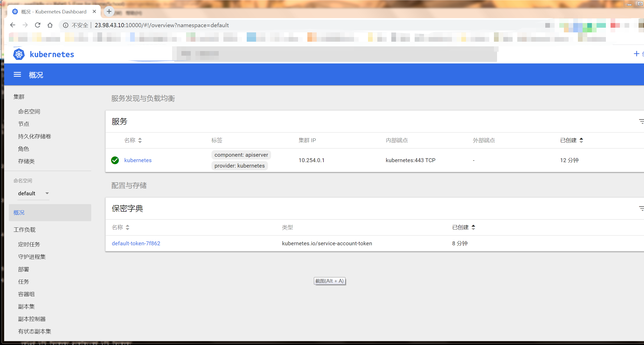
Task: Sort secrets by 名称 column arrow
Action: point(128,227)
